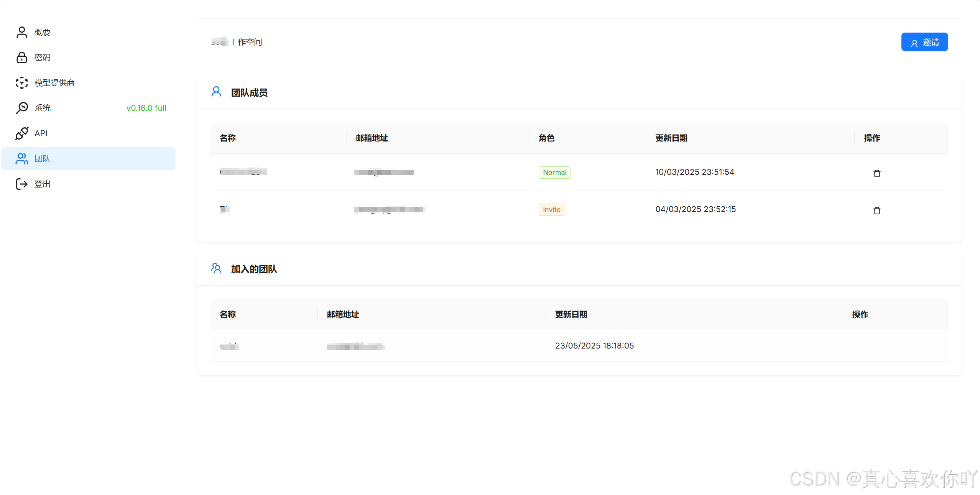Image resolution: width=980 pixels, height=495 pixels.
Task: Click 更新日期 header in 团队成员 table
Action: 671,138
